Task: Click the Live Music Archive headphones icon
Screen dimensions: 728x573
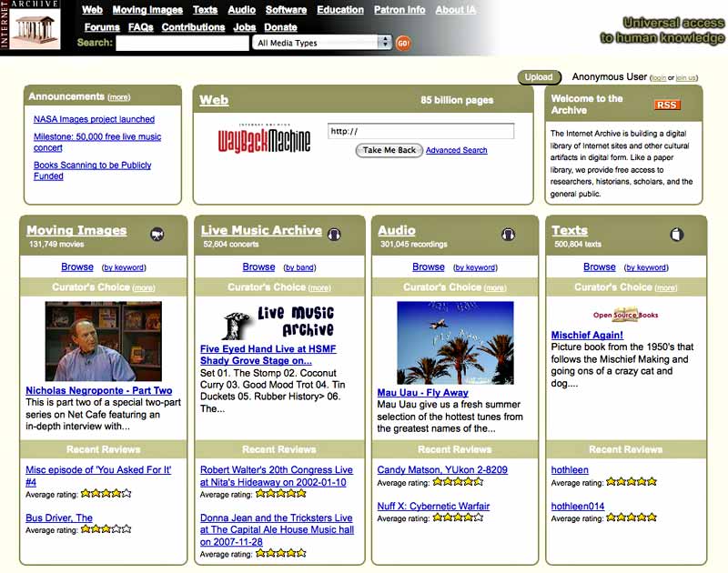Action: point(334,234)
